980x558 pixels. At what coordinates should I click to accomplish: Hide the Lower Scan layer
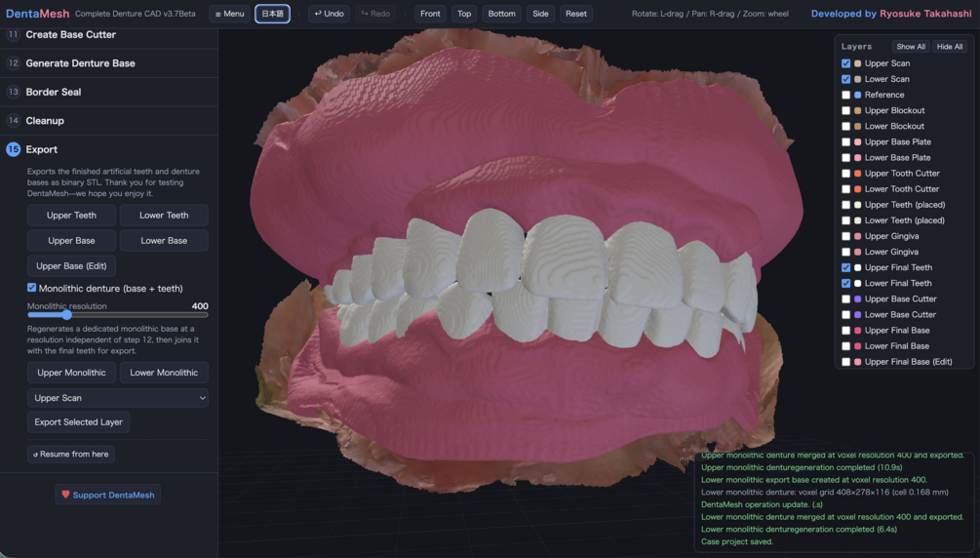(x=845, y=79)
